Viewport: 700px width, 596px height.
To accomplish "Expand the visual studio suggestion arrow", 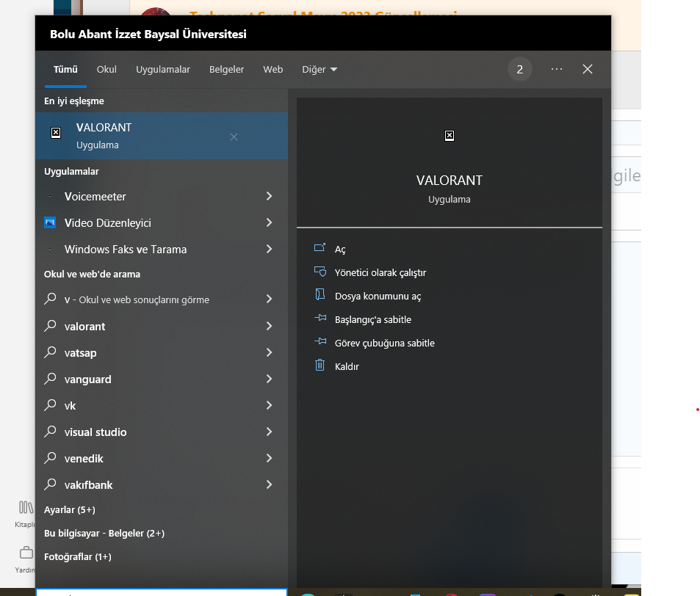I will [x=269, y=432].
